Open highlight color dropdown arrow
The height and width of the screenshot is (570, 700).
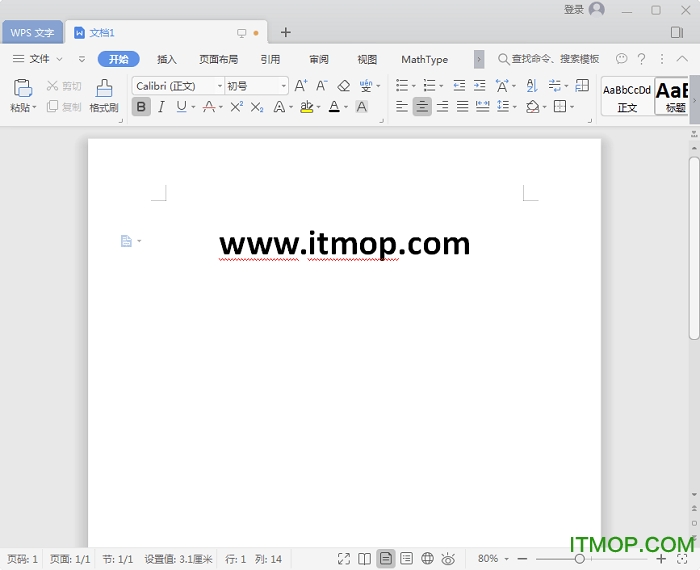tap(318, 107)
